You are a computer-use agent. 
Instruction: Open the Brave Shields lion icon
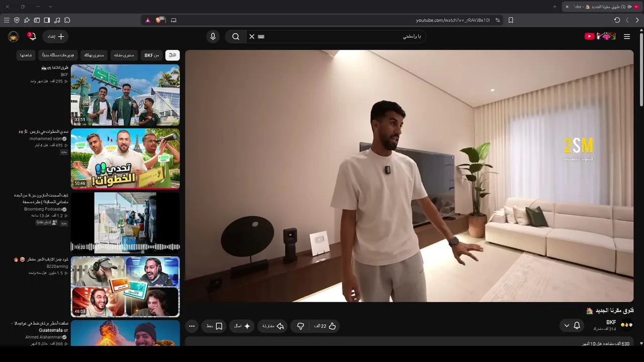159,20
